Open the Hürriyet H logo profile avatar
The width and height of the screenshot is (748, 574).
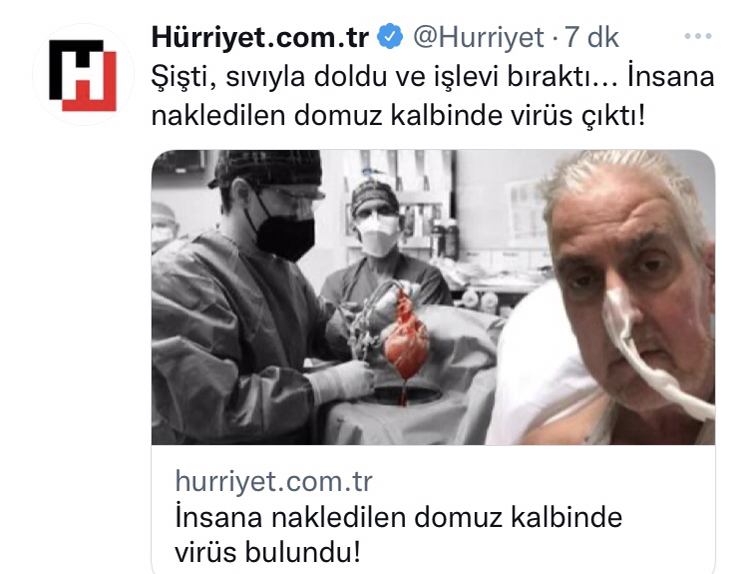click(x=83, y=75)
